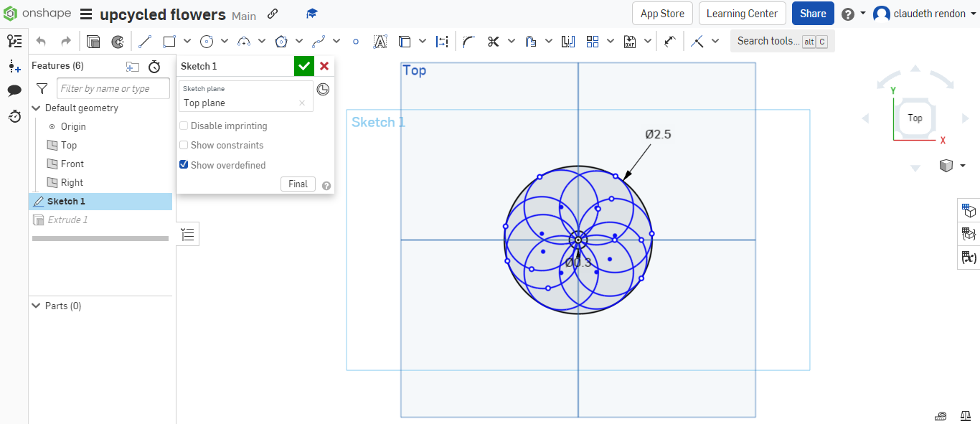Open the Comments panel

14,90
